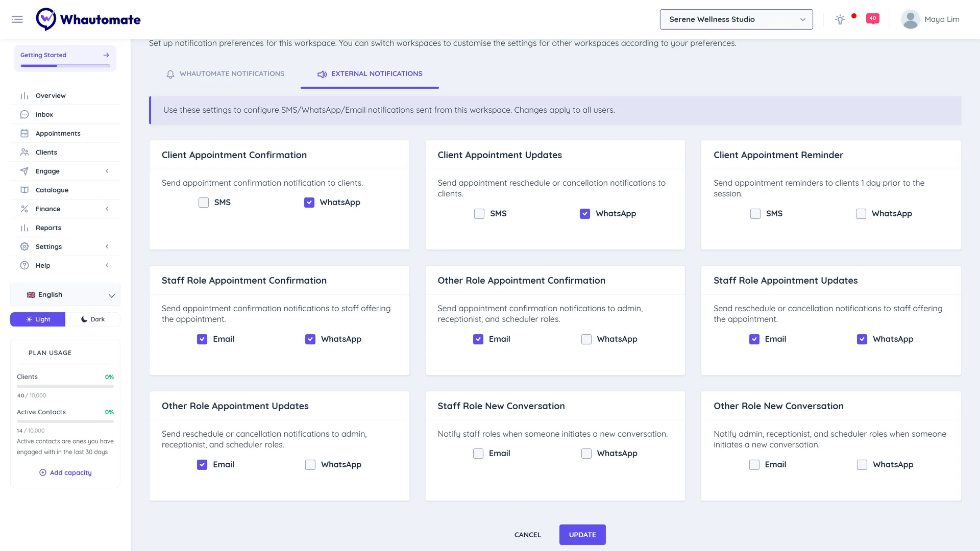Open Appointments via its calendar icon
Screen dimensions: 980x551
pyautogui.click(x=24, y=134)
